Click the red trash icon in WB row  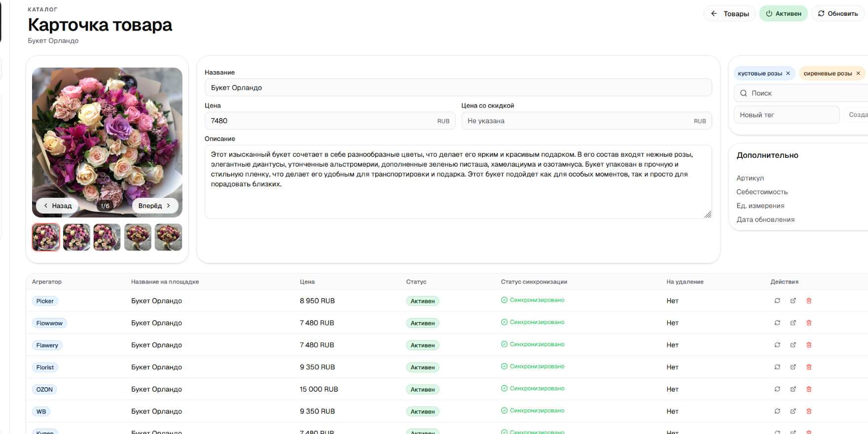click(809, 411)
